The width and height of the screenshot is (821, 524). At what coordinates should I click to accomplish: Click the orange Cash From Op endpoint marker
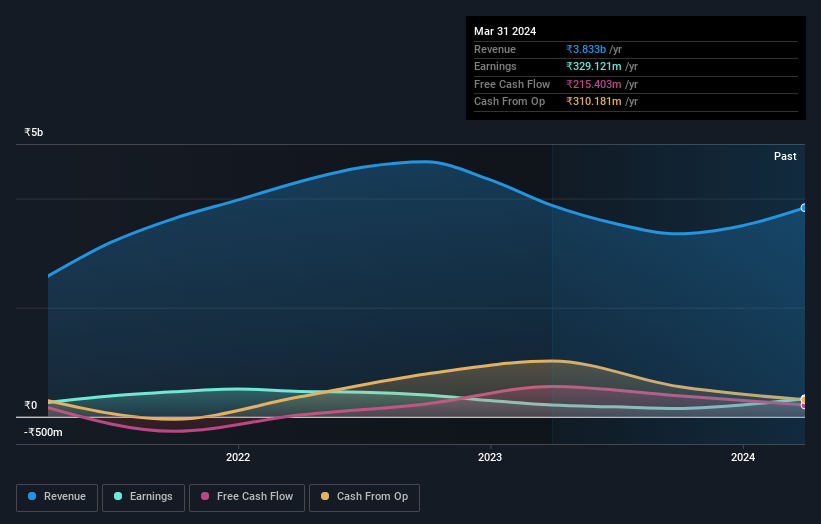(x=804, y=399)
